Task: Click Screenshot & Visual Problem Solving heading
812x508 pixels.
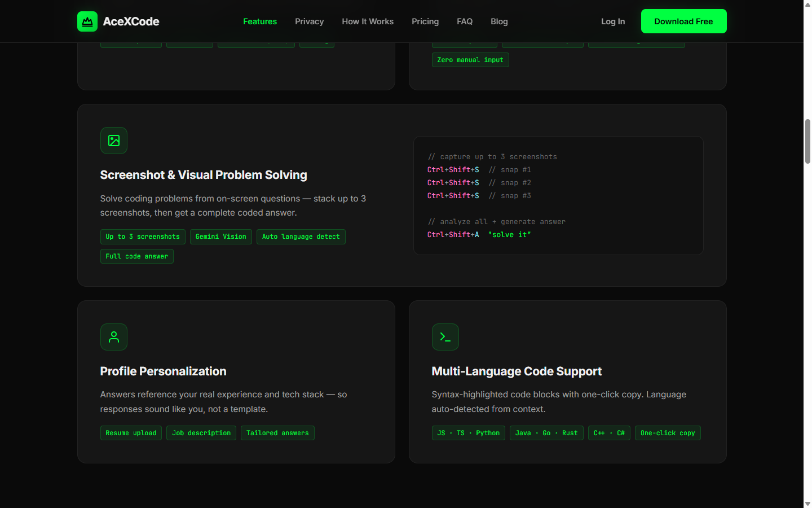Action: (204, 175)
